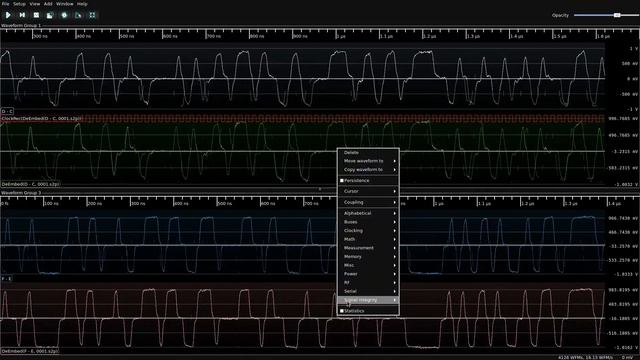Click the 500 mV axis label
This screenshot has height=360, width=640.
[x=630, y=64]
